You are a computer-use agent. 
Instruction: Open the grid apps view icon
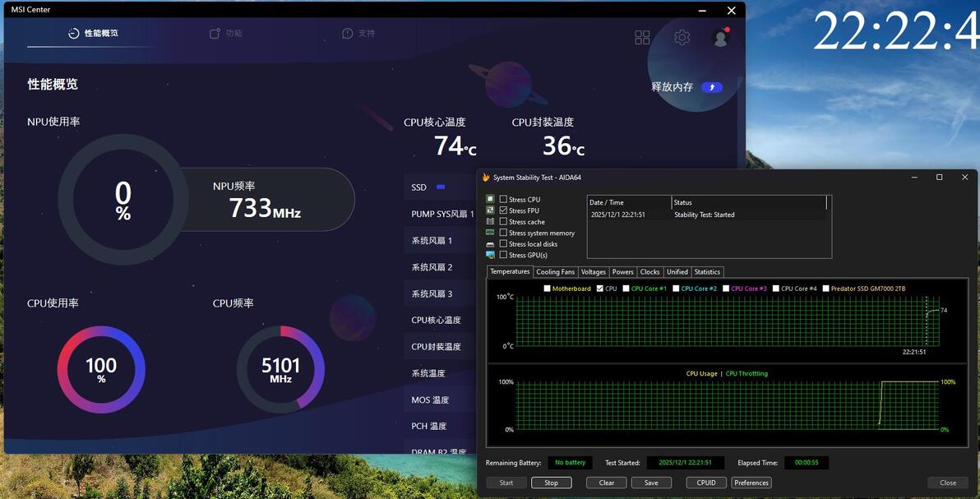tap(642, 38)
